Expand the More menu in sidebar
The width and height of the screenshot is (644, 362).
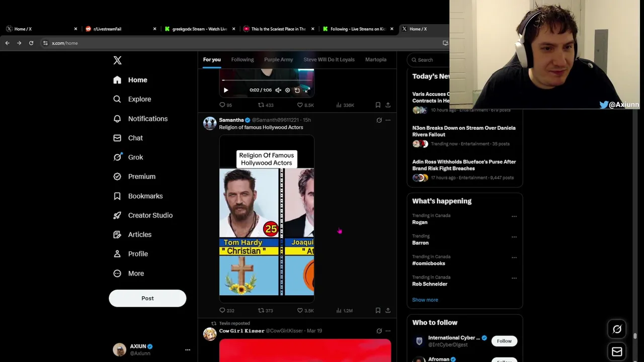[x=129, y=274]
